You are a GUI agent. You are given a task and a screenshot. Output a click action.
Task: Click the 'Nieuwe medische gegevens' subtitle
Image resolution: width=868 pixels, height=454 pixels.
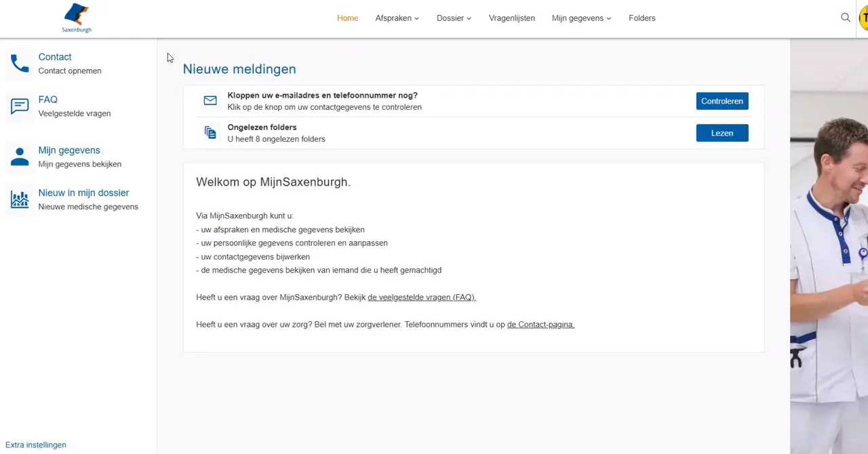pos(88,207)
